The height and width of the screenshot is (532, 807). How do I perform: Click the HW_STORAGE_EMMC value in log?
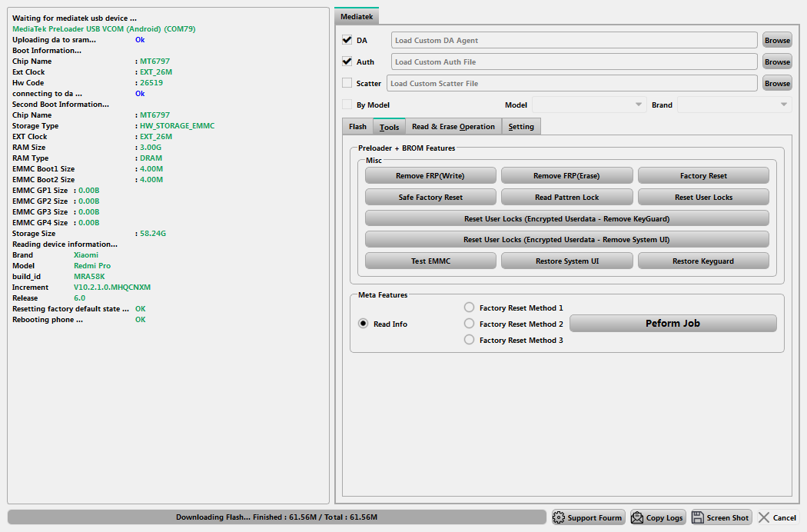tap(177, 125)
